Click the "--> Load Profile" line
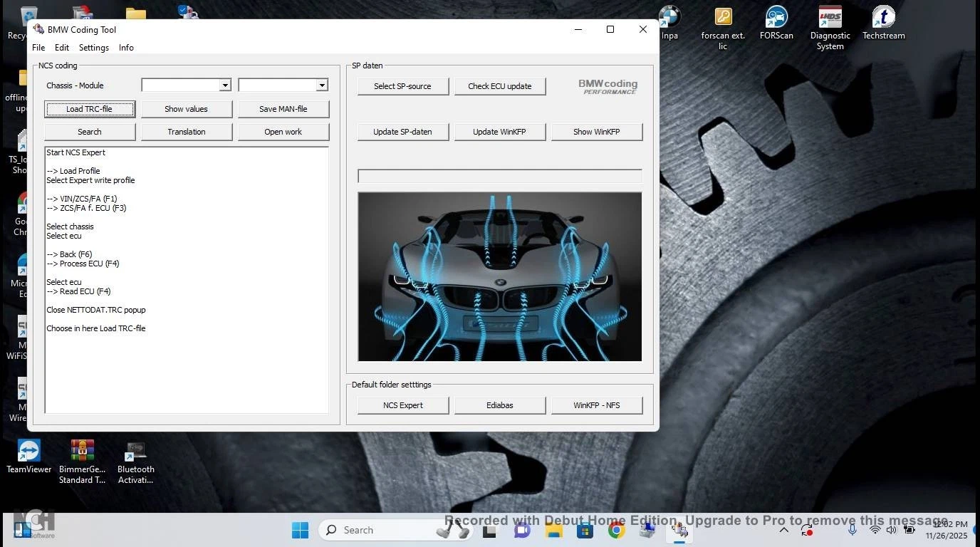The width and height of the screenshot is (980, 547). pos(73,171)
